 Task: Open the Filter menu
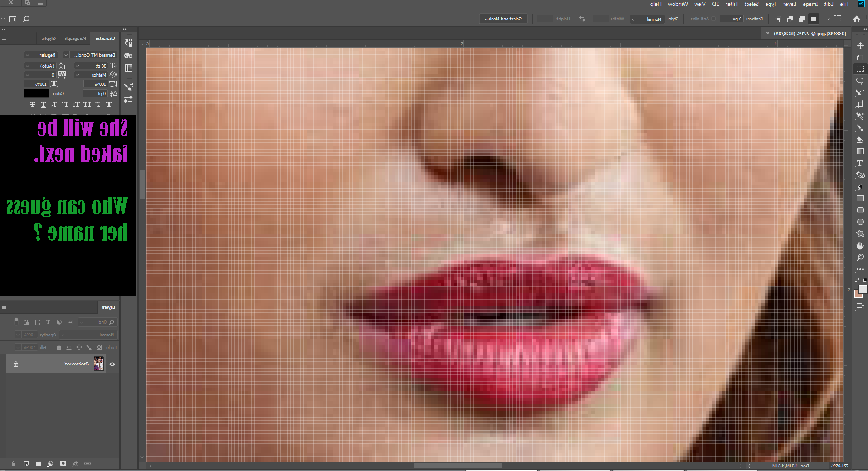731,4
